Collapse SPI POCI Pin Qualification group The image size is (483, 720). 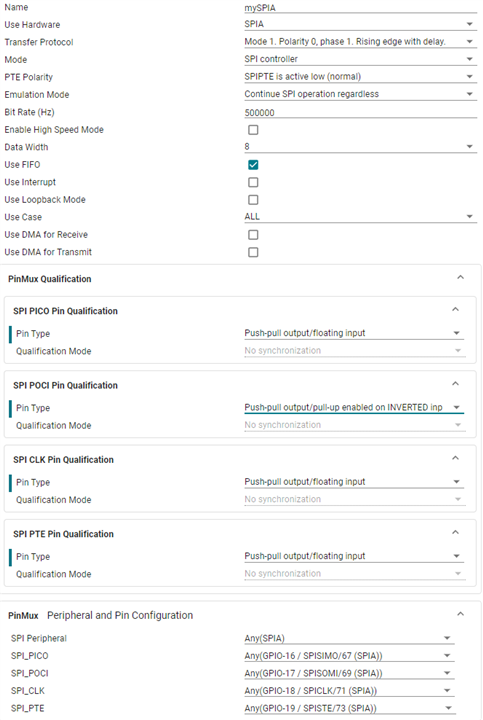[x=455, y=384]
